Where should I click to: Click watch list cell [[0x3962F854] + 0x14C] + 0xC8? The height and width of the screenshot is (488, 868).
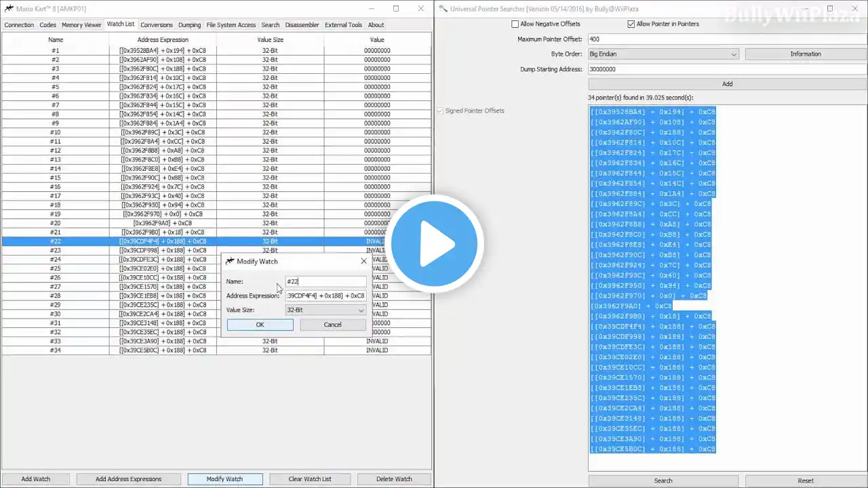pyautogui.click(x=163, y=114)
